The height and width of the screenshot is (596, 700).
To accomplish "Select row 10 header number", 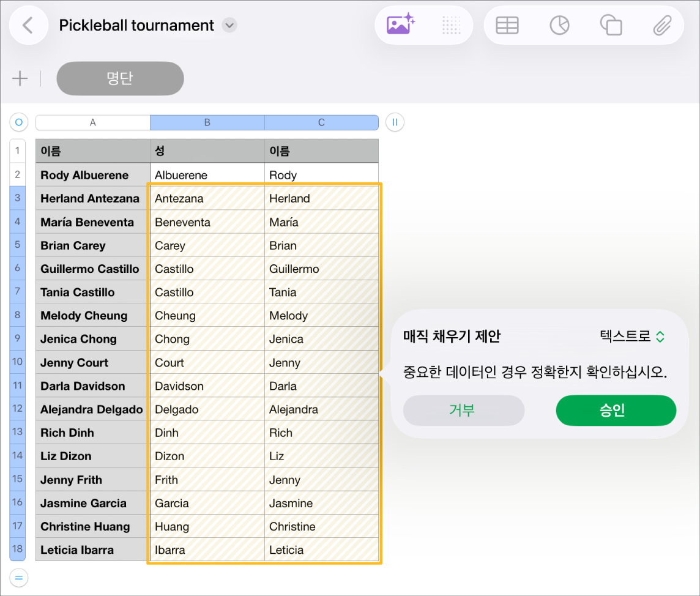I will click(x=17, y=362).
